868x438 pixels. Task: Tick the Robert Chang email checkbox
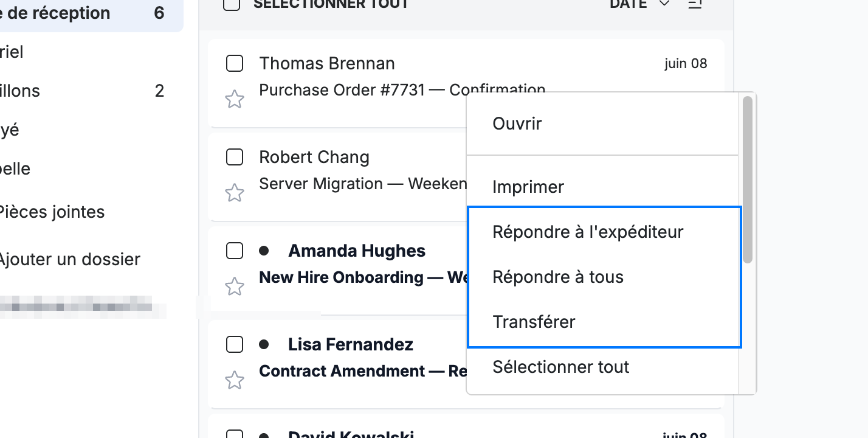coord(235,157)
